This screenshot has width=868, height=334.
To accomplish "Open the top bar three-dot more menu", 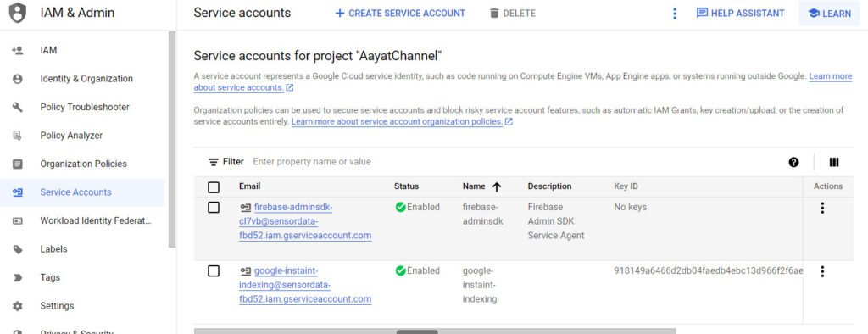I will coord(674,14).
